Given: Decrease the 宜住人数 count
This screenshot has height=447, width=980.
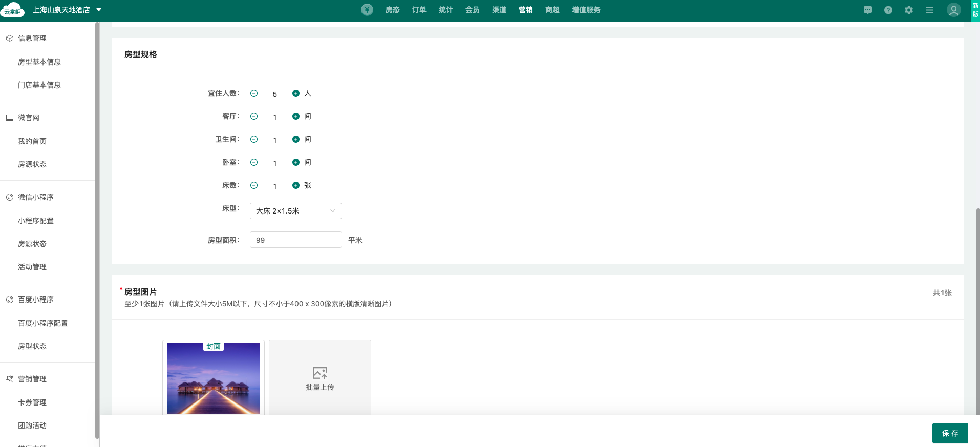Looking at the screenshot, I should [x=254, y=93].
